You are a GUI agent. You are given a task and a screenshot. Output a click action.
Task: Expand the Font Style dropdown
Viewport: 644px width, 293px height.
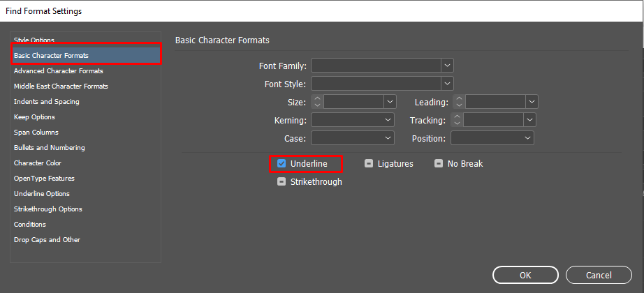click(448, 84)
